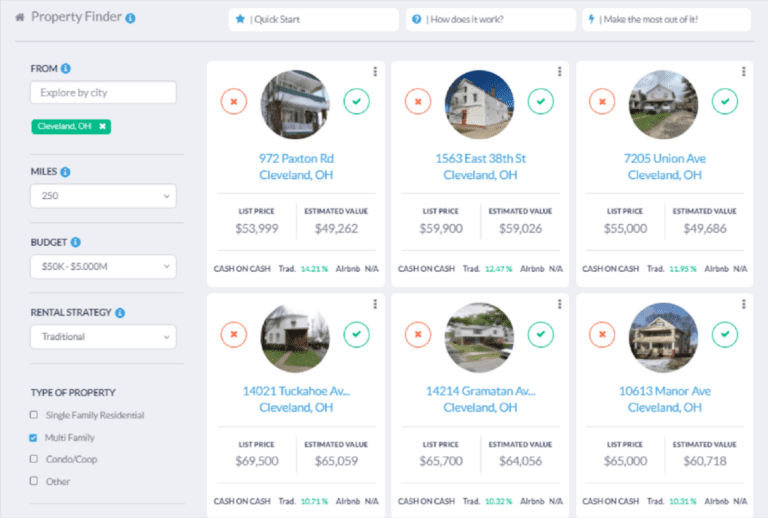Uncheck the Multi Family checkbox
Screen dimensions: 768x518
point(34,437)
